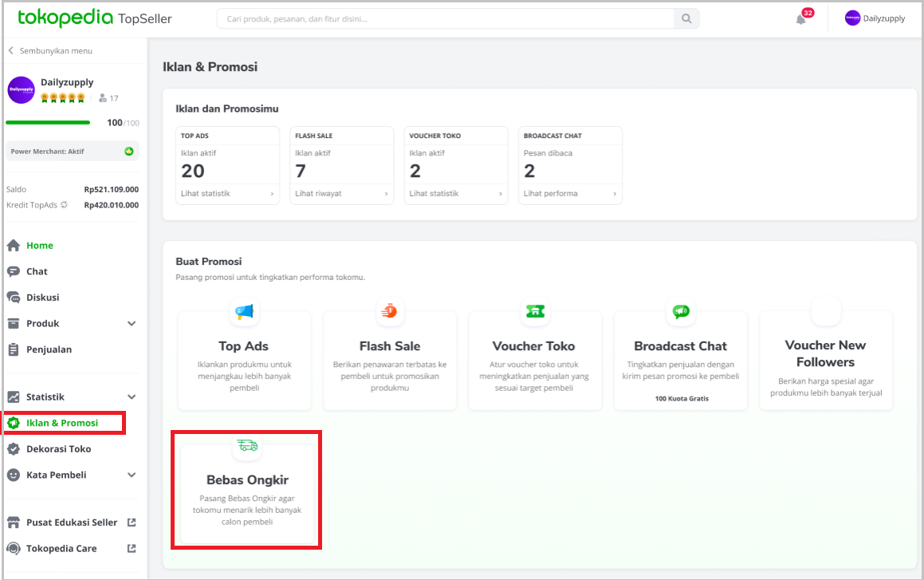Click chevron next to Lihat riwayat
The width and height of the screenshot is (924, 580).
tap(386, 194)
